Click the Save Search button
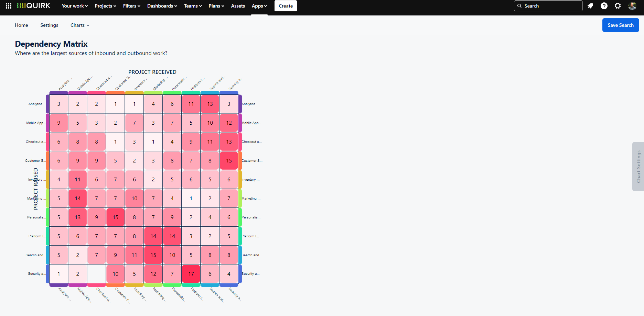Screen dimensions: 644x316 [621, 25]
